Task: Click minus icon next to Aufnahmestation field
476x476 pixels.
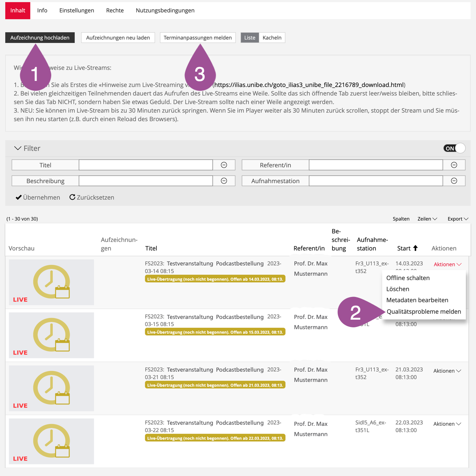Action: coord(454,181)
